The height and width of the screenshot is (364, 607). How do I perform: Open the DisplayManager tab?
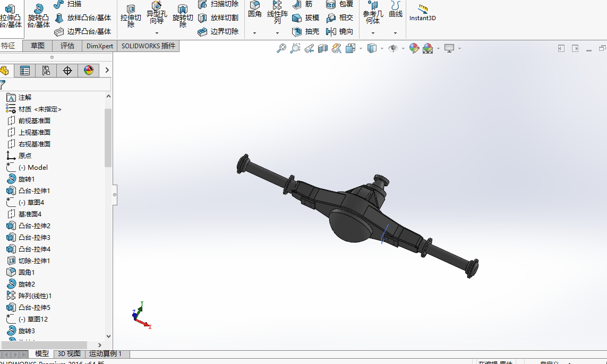click(89, 71)
